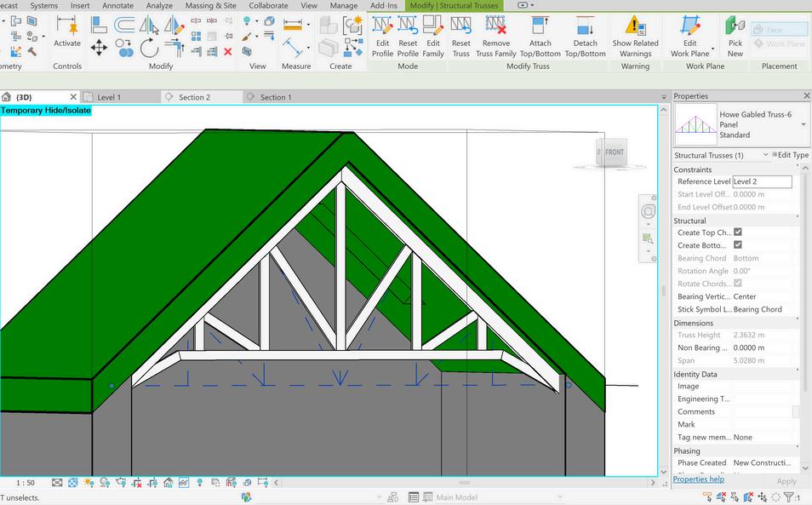Click the Remove Truss Family tool

point(495,37)
